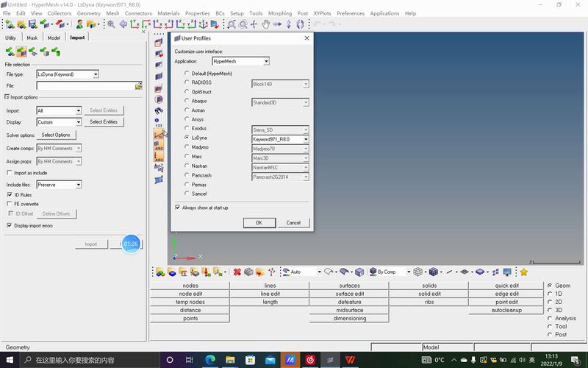This screenshot has height=368, width=588.
Task: Switch to the Utility tab
Action: click(10, 38)
